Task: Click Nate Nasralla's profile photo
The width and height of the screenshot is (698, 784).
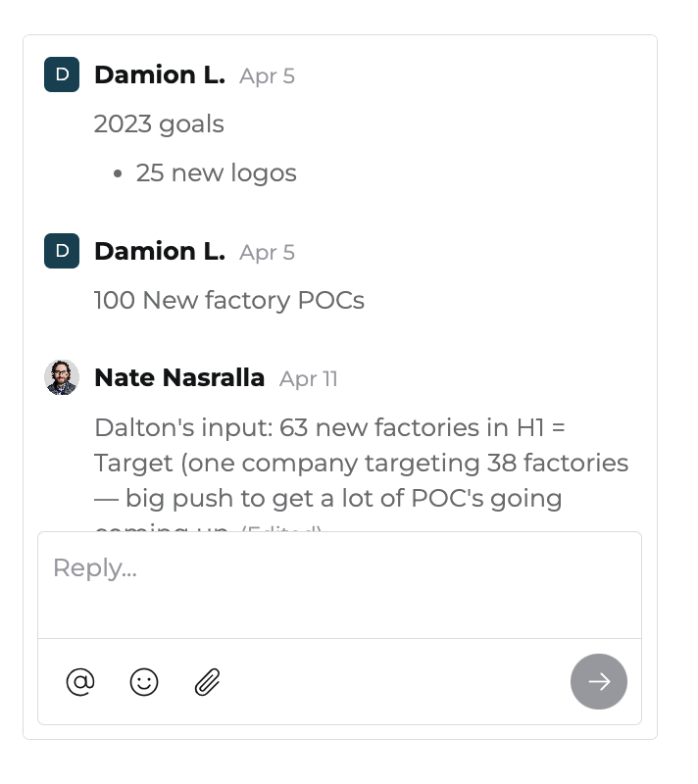Action: click(62, 377)
